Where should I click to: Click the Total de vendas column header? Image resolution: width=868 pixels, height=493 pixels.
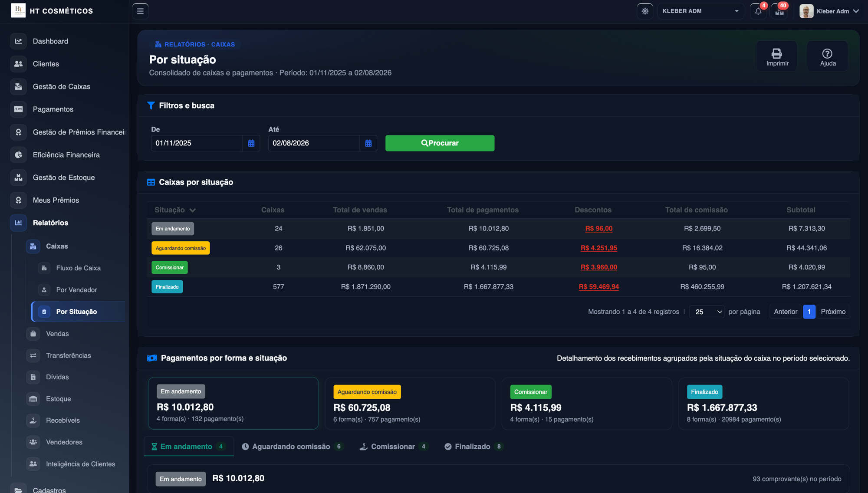pyautogui.click(x=360, y=210)
